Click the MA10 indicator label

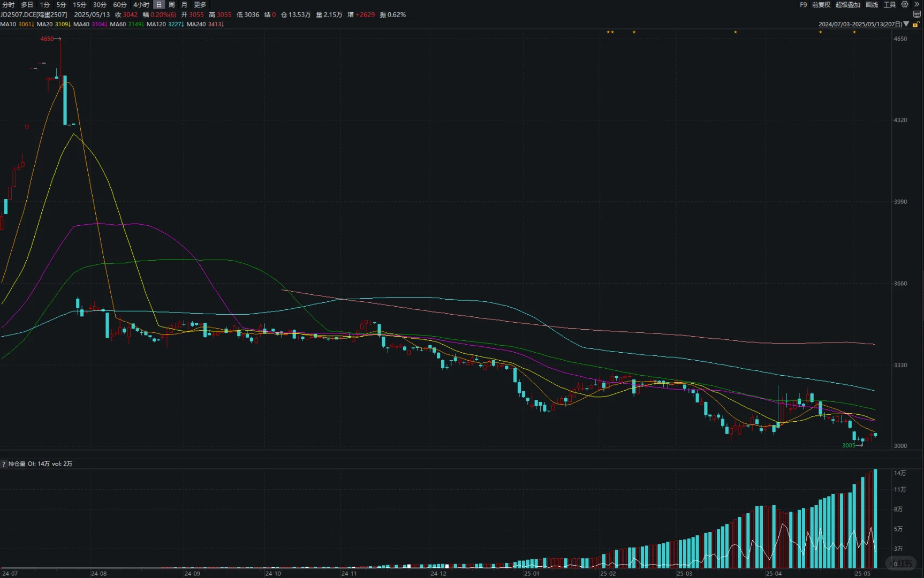coord(8,24)
